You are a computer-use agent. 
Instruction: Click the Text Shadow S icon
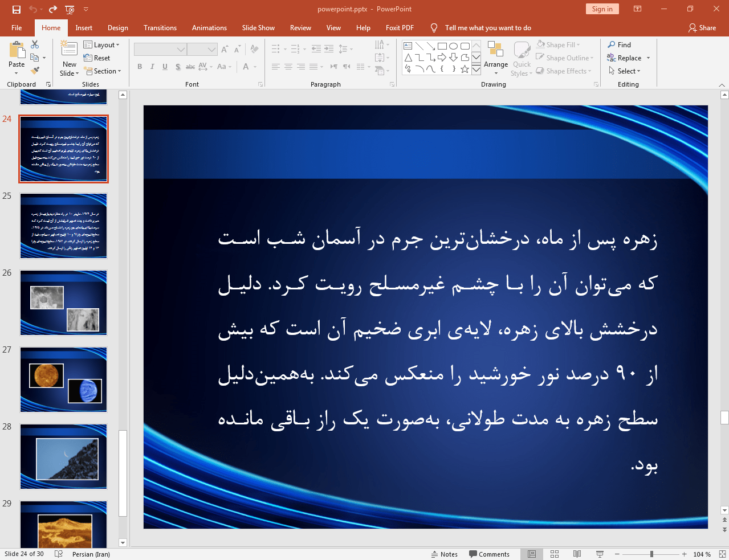(x=178, y=67)
